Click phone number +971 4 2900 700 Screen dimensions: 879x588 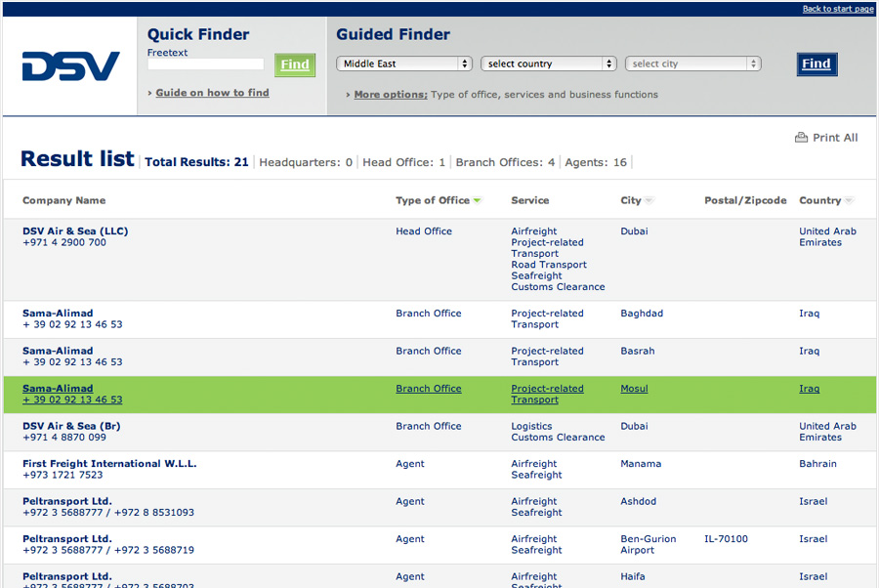pyautogui.click(x=63, y=242)
